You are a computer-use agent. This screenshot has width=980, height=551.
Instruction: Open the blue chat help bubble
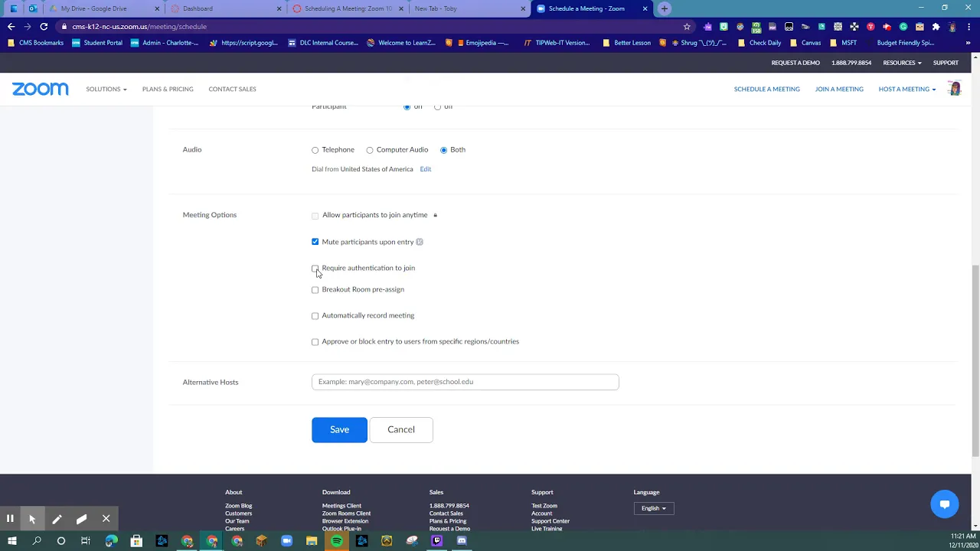(945, 504)
